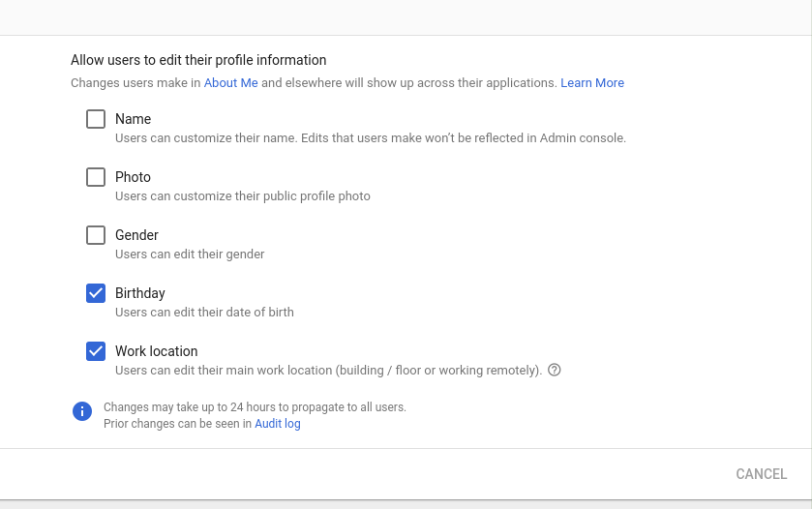Tick the Photo checkbox

pos(96,177)
